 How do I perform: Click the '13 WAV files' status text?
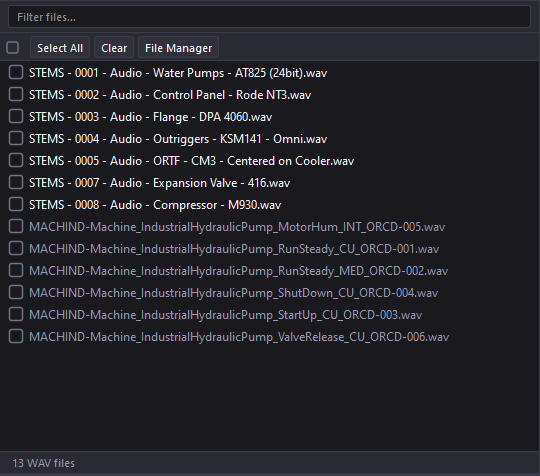click(x=43, y=463)
